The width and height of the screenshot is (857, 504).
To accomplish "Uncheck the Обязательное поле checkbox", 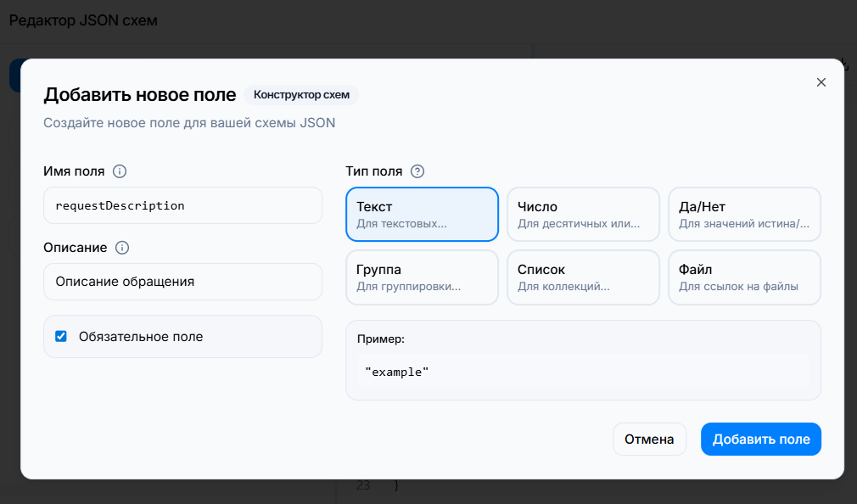I will [60, 336].
